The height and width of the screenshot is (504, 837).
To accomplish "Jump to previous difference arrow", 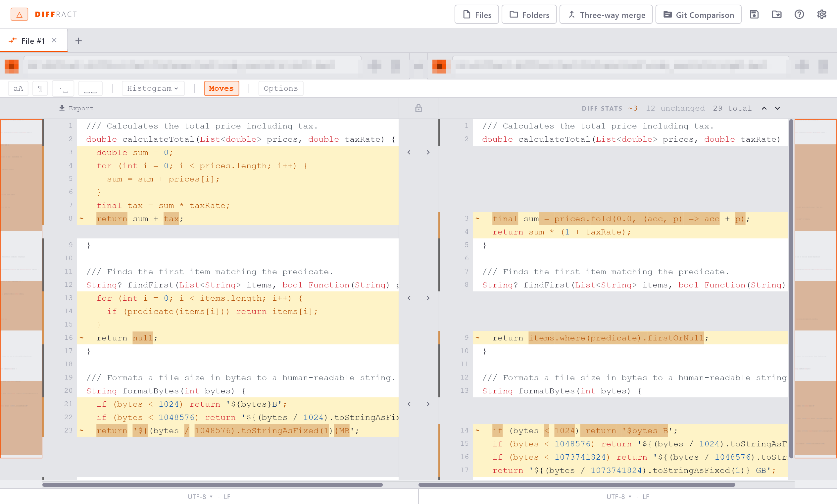I will click(764, 108).
